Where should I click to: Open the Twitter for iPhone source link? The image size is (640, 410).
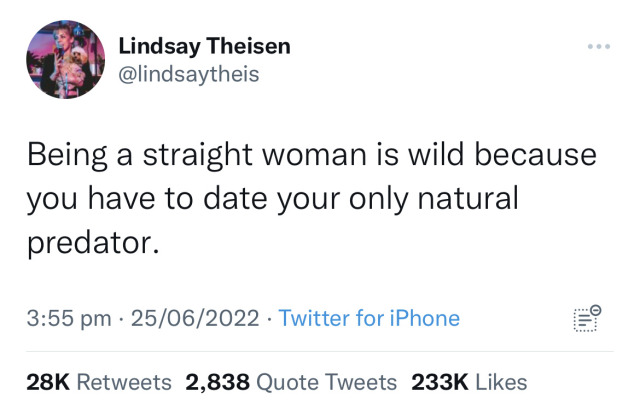click(x=369, y=319)
